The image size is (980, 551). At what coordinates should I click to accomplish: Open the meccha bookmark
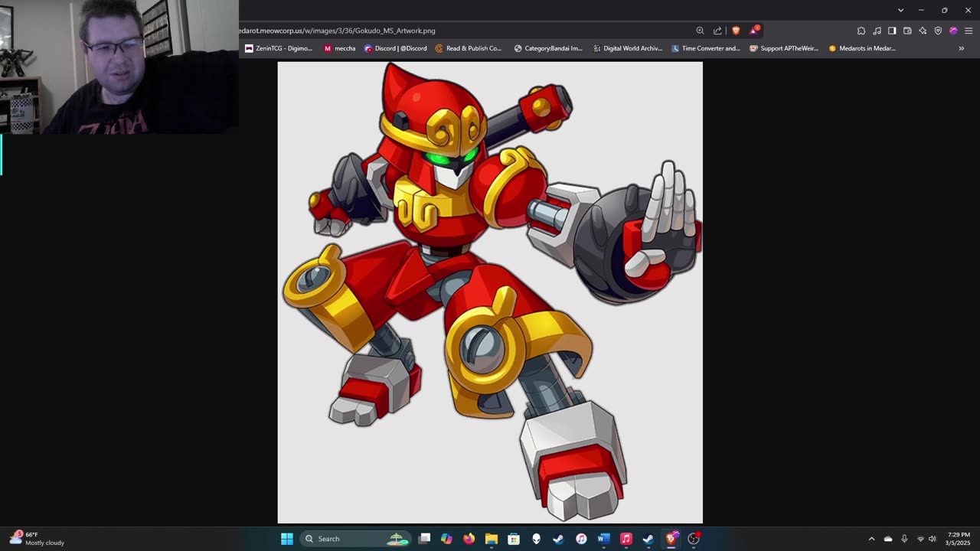point(339,48)
